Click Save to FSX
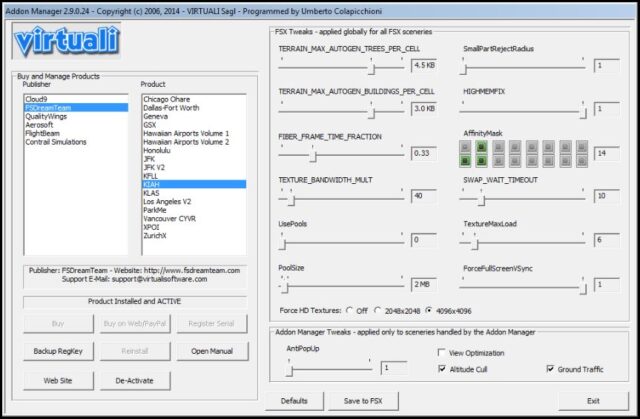Viewport: 640px width, 419px height. tap(363, 401)
